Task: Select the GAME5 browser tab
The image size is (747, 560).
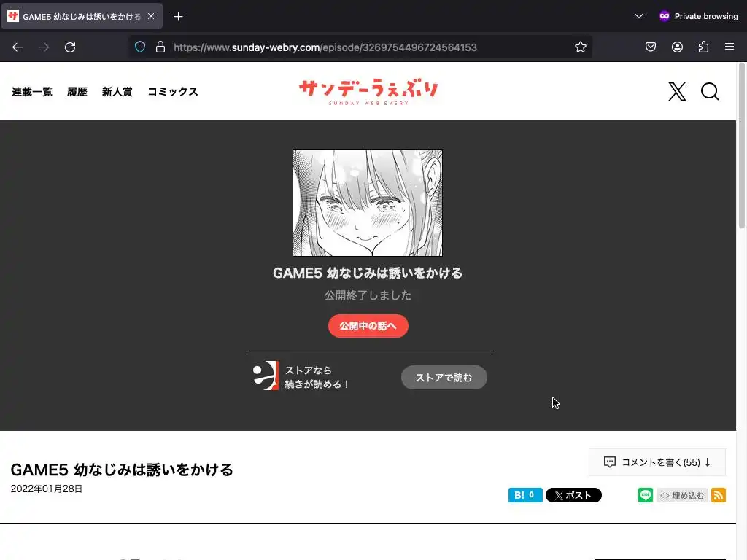Action: (82, 16)
